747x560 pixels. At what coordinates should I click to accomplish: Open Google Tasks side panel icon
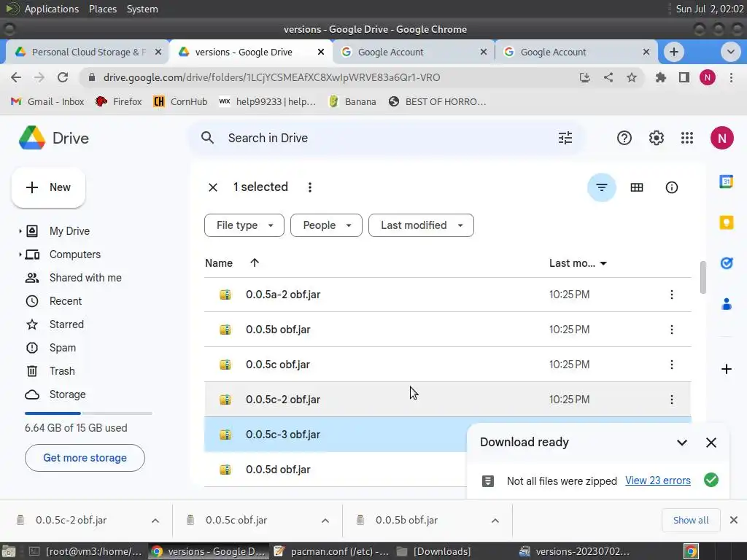[x=726, y=262]
